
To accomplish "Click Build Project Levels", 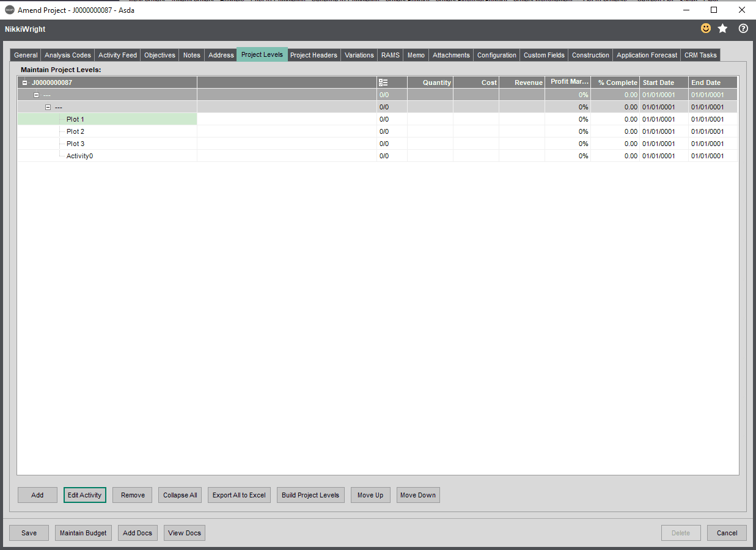I will pyautogui.click(x=310, y=495).
